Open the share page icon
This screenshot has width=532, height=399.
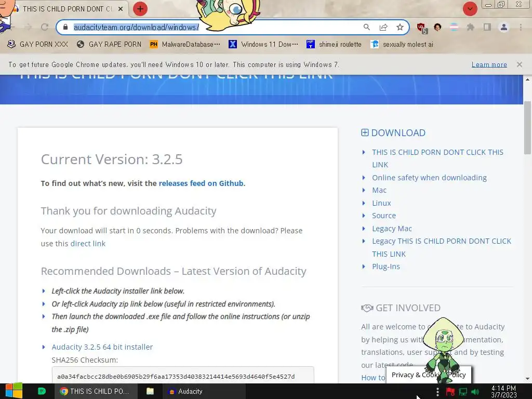point(383,27)
